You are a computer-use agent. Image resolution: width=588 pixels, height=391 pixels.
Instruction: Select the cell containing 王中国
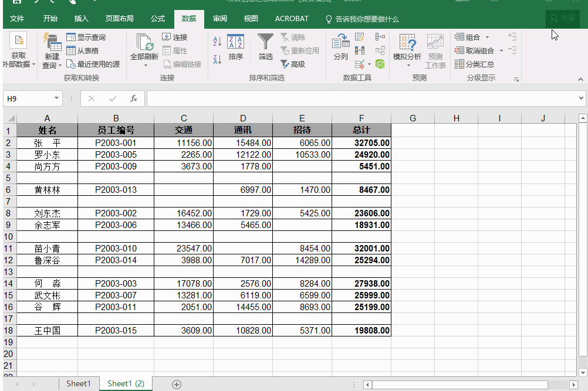pos(48,331)
